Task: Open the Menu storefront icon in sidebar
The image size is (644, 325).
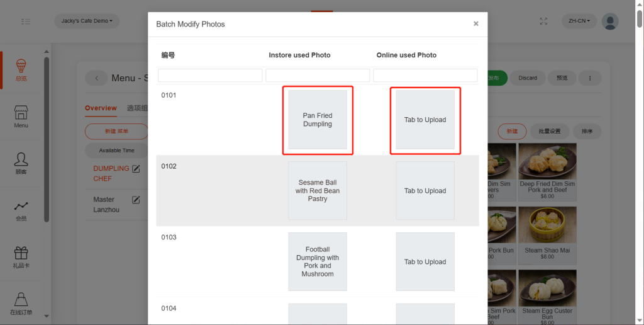Action: [x=21, y=113]
